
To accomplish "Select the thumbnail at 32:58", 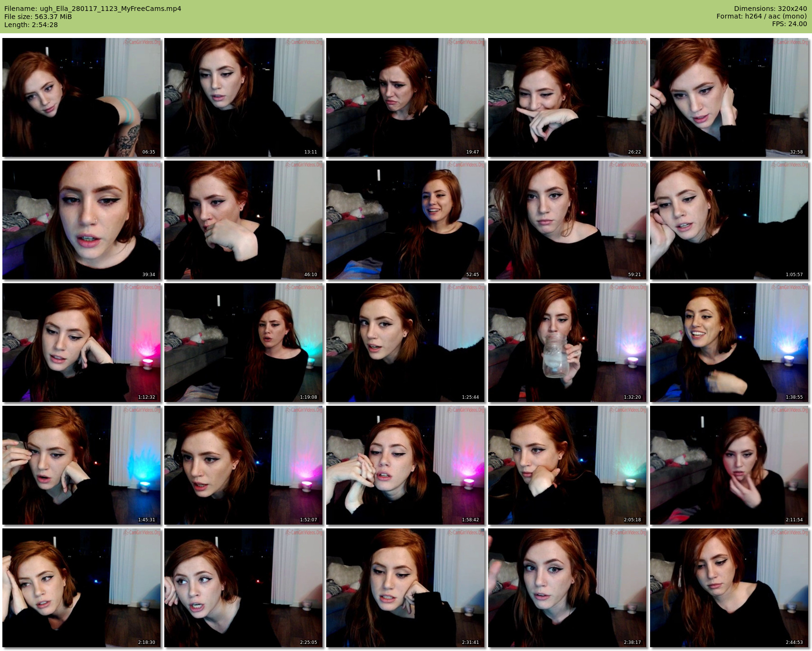I will tap(729, 97).
